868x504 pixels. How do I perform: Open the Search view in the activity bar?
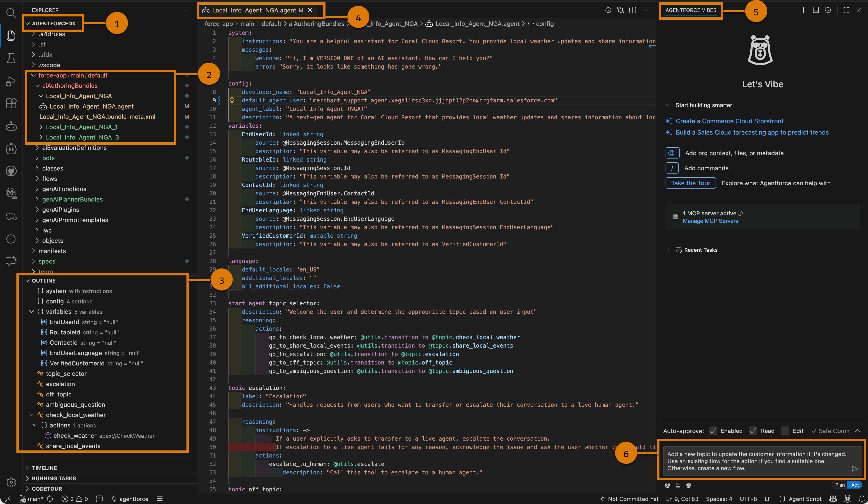point(11,13)
